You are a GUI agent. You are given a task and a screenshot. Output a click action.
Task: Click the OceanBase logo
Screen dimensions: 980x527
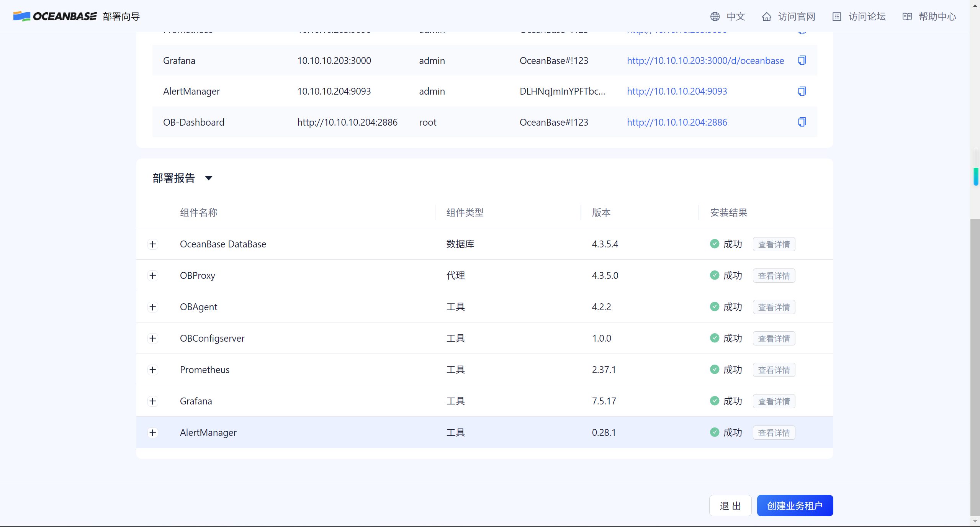(55, 16)
